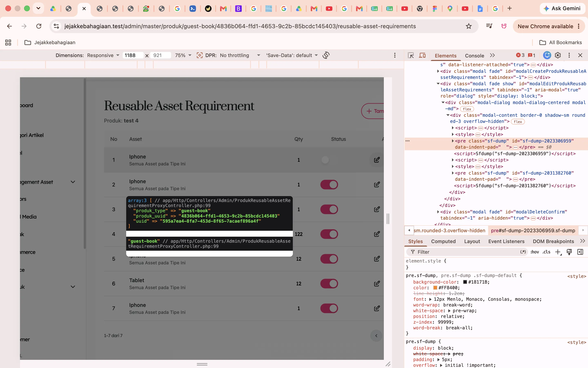Select the pre#sf-dump-2023306959.sf-dump breadcrumb
The height and width of the screenshot is (368, 588).
(x=533, y=230)
